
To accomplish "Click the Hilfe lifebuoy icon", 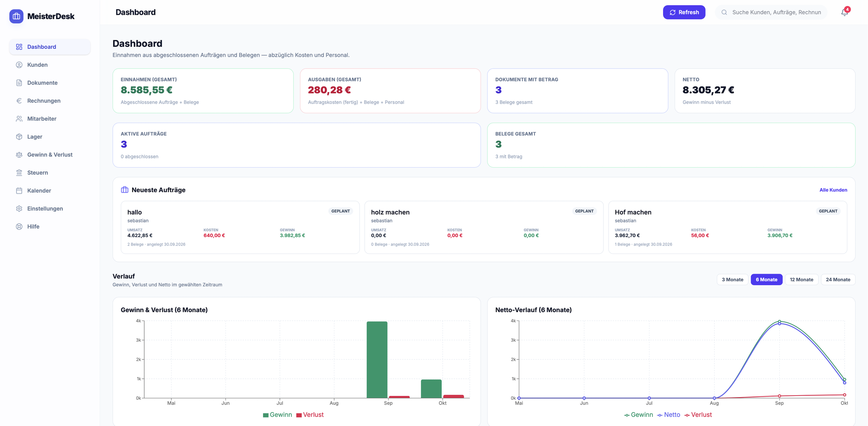I will 19,227.
